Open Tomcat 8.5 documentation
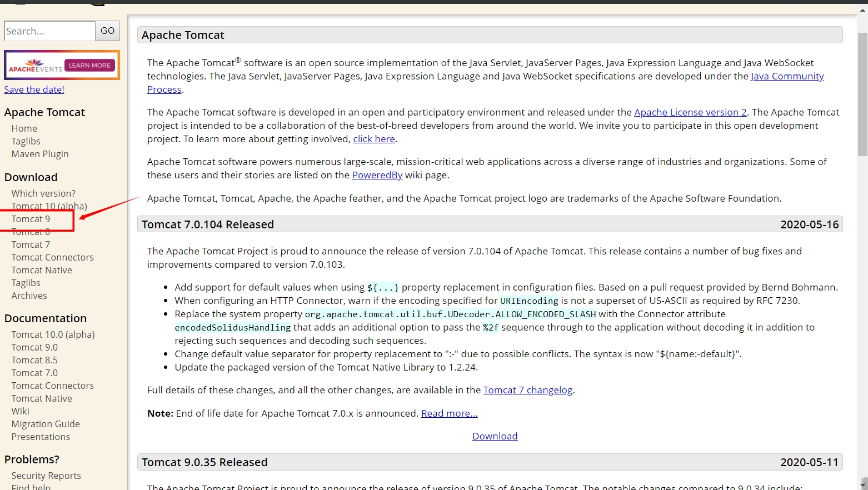This screenshot has height=490, width=868. click(x=34, y=360)
